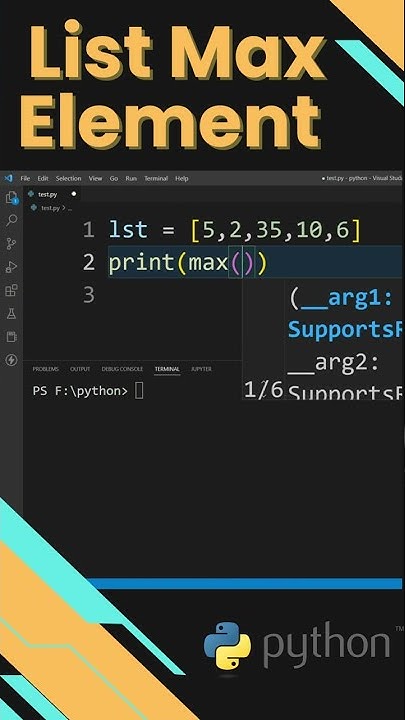
Task: Click the lst variable on line 1
Action: (x=128, y=230)
